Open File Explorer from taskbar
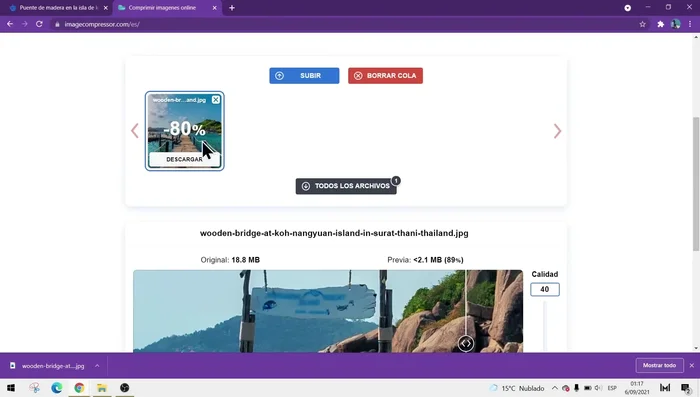This screenshot has height=397, width=700. (x=102, y=388)
